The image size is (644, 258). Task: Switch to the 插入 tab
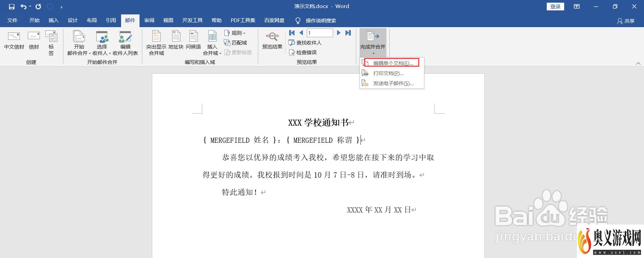(53, 20)
